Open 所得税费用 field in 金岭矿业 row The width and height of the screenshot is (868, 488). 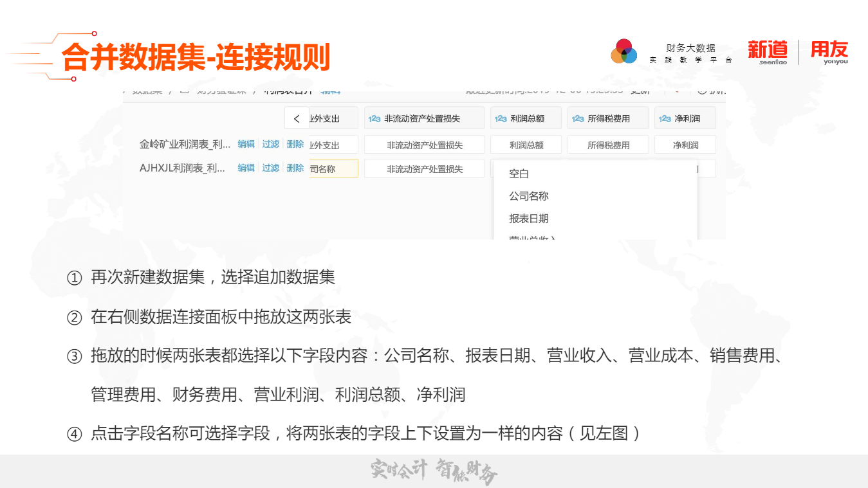click(x=608, y=145)
